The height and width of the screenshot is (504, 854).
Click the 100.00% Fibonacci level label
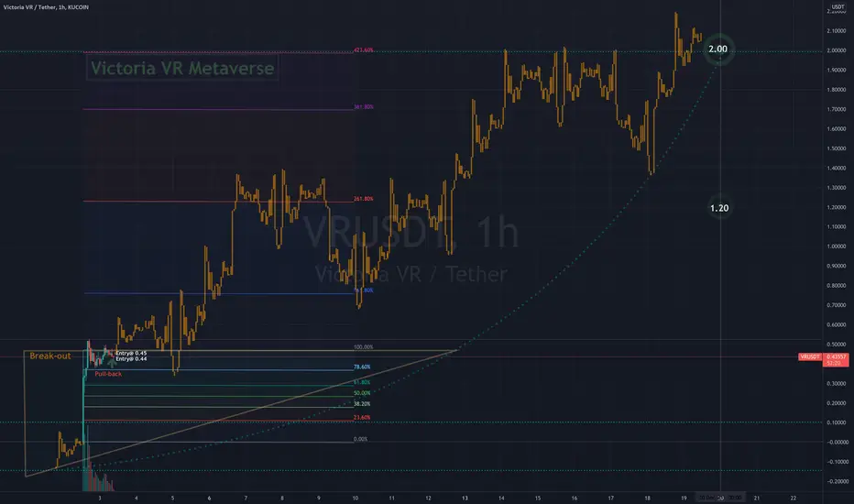(363, 347)
